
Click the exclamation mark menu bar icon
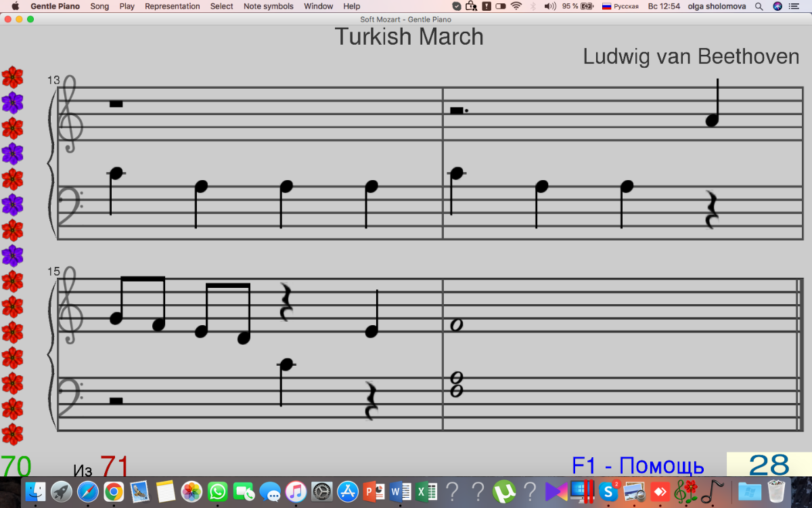point(487,6)
